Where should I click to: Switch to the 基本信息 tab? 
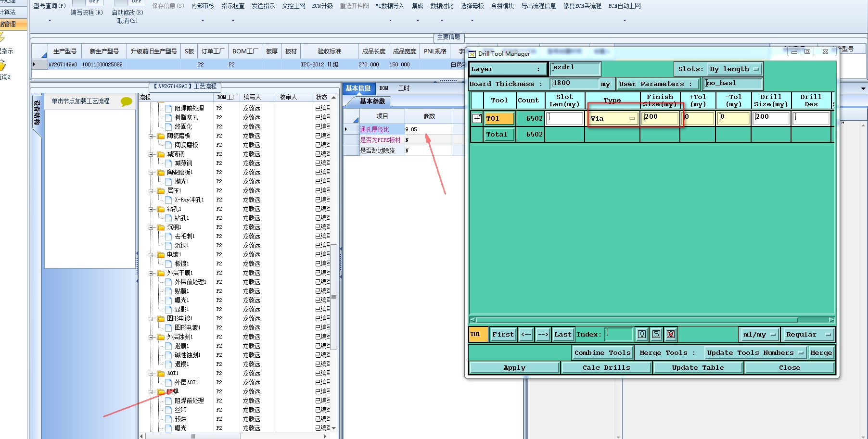point(358,88)
